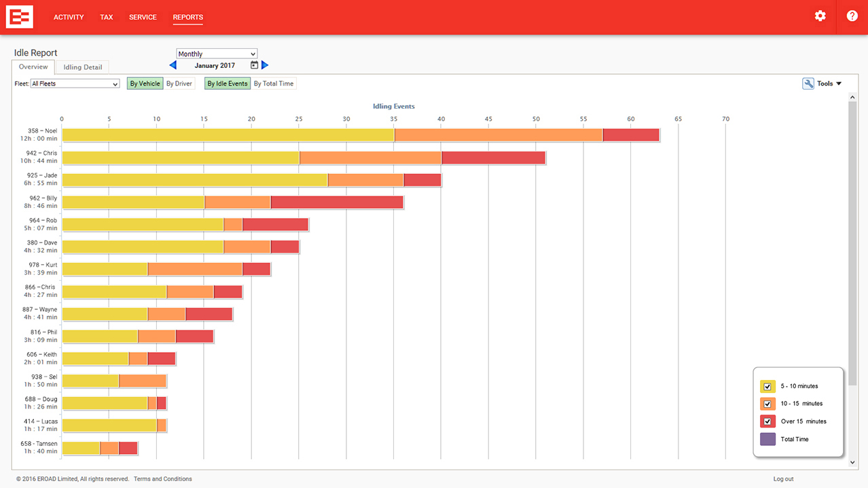Screen dimensions: 868x488
Task: Switch view to By Total Time
Action: (x=274, y=84)
